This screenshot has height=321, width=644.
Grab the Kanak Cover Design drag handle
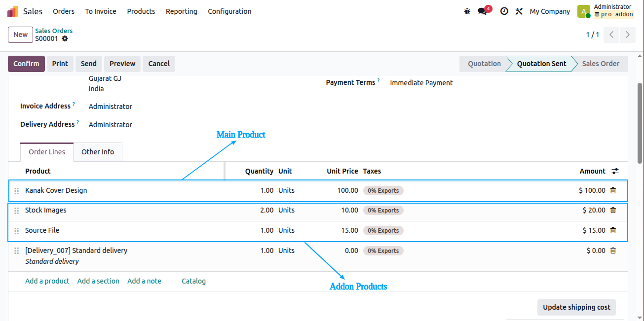(x=16, y=191)
